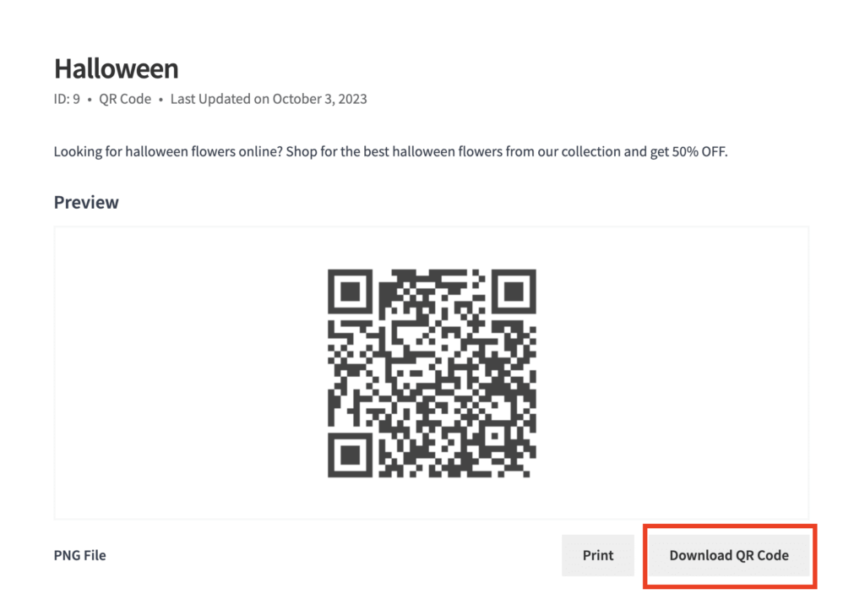The width and height of the screenshot is (865, 616).
Task: Click the ID: 9 identifier
Action: (x=67, y=99)
